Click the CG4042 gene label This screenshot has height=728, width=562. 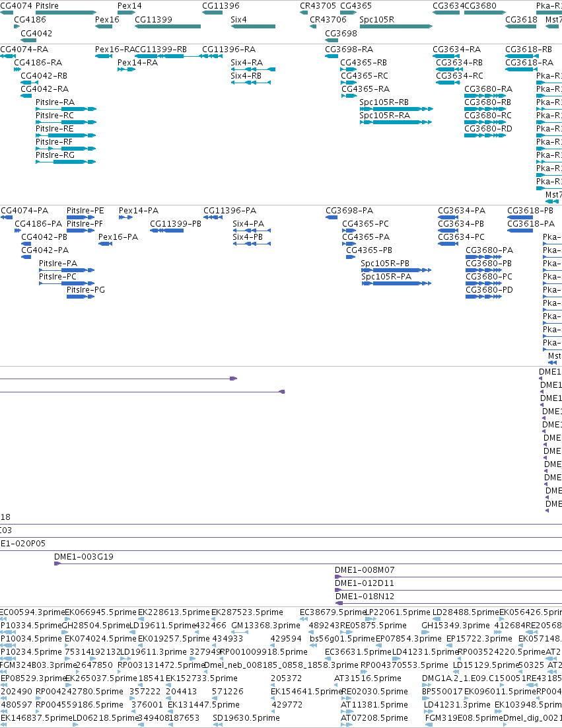click(36, 34)
